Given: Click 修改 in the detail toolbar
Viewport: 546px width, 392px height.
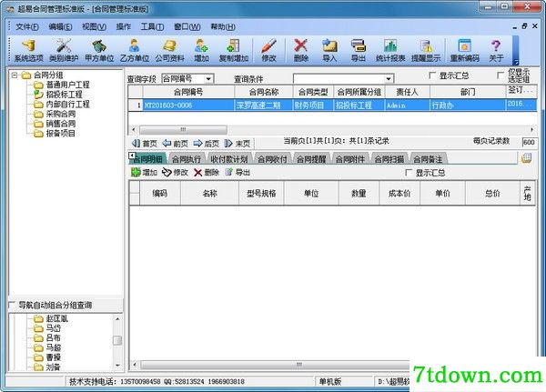Looking at the screenshot, I should (x=175, y=172).
